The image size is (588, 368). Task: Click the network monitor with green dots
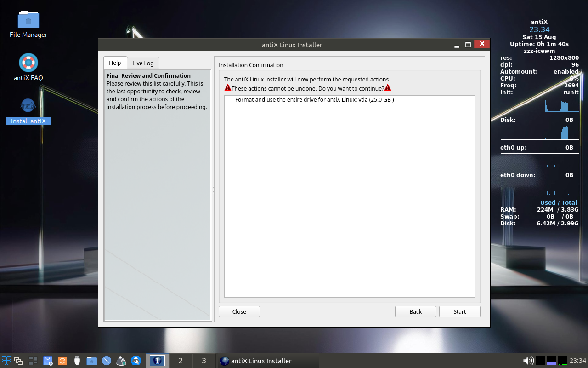click(x=562, y=361)
